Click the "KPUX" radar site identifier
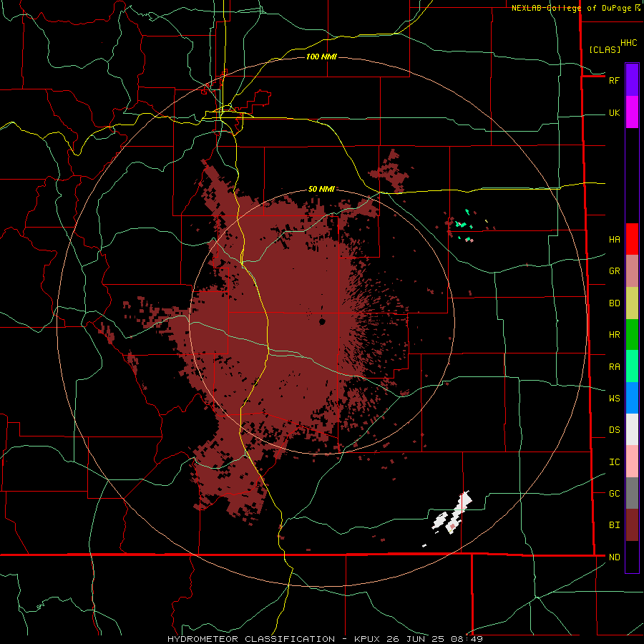 tap(367, 639)
